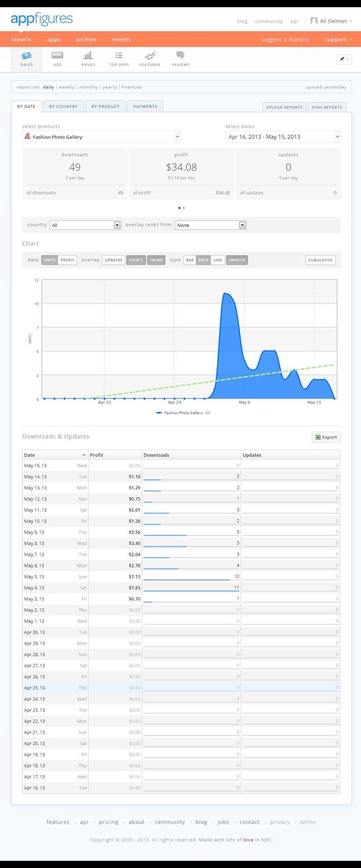Select financial report set
The image size is (361, 868).
(131, 87)
